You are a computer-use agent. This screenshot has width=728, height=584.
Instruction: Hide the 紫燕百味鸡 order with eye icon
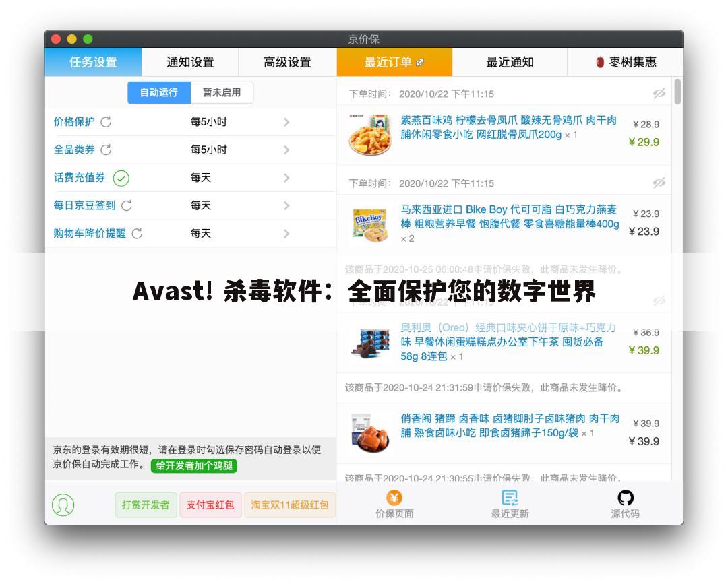[659, 93]
